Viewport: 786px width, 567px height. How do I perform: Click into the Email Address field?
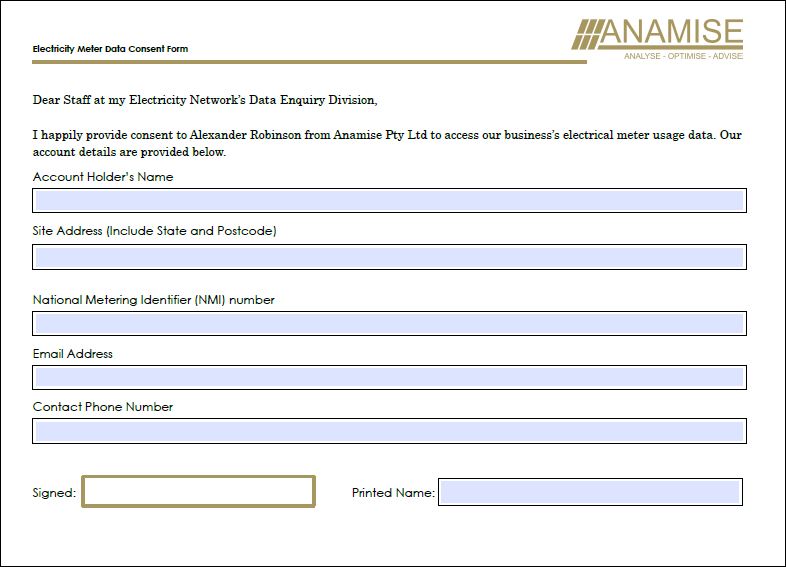(389, 377)
